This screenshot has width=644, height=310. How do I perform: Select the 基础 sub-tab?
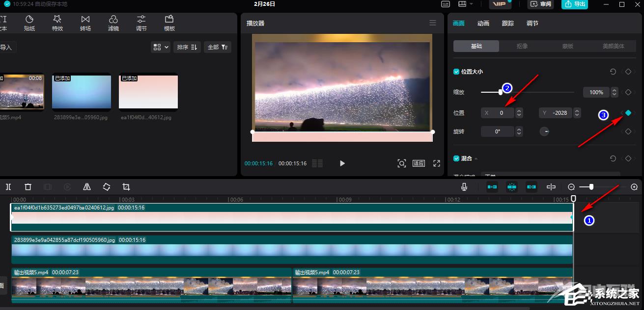[476, 46]
